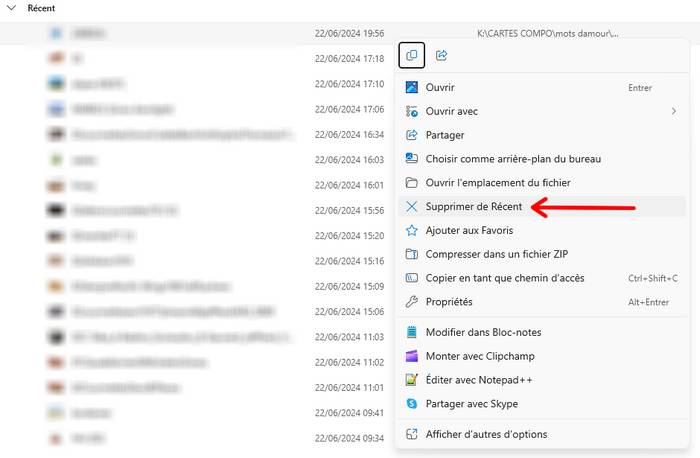Select the row dated 22/06/2024 17:10

(x=196, y=84)
